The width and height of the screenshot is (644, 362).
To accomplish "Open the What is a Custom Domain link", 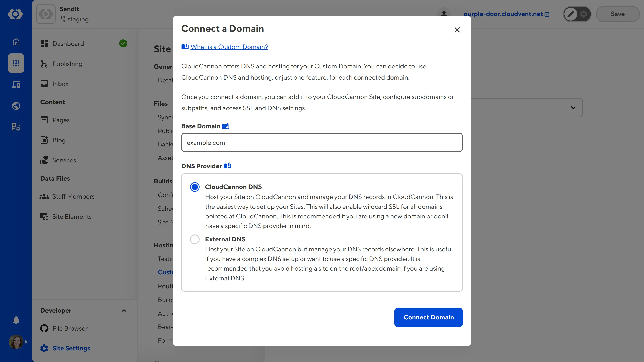I will 229,47.
